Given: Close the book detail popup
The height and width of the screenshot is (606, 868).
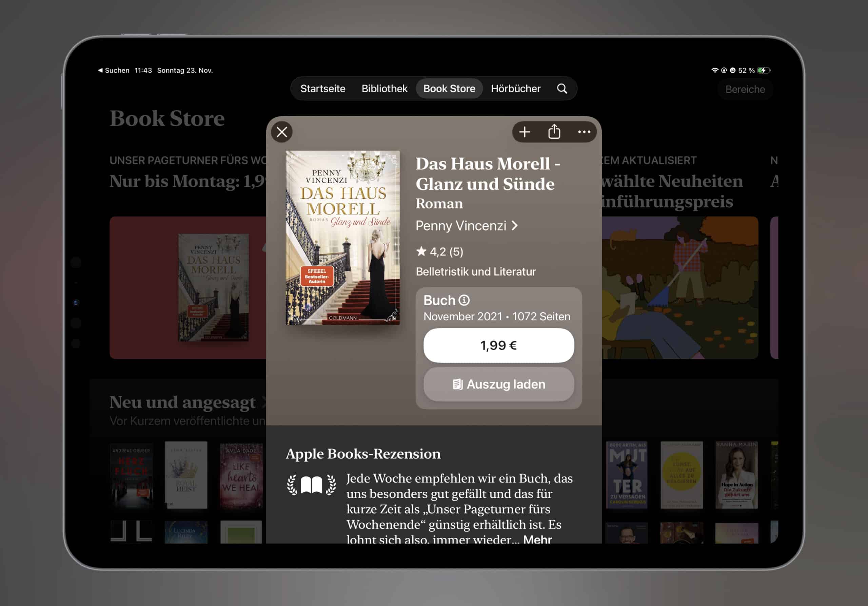Looking at the screenshot, I should point(282,132).
